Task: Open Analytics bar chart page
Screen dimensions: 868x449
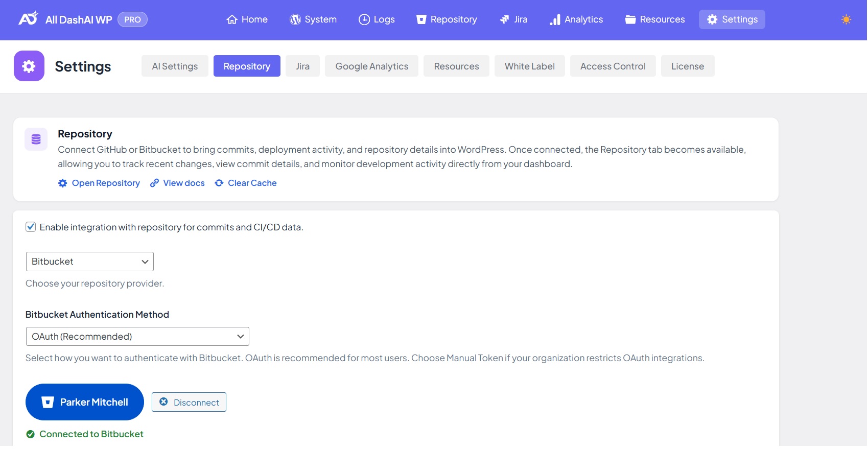Action: coord(576,19)
